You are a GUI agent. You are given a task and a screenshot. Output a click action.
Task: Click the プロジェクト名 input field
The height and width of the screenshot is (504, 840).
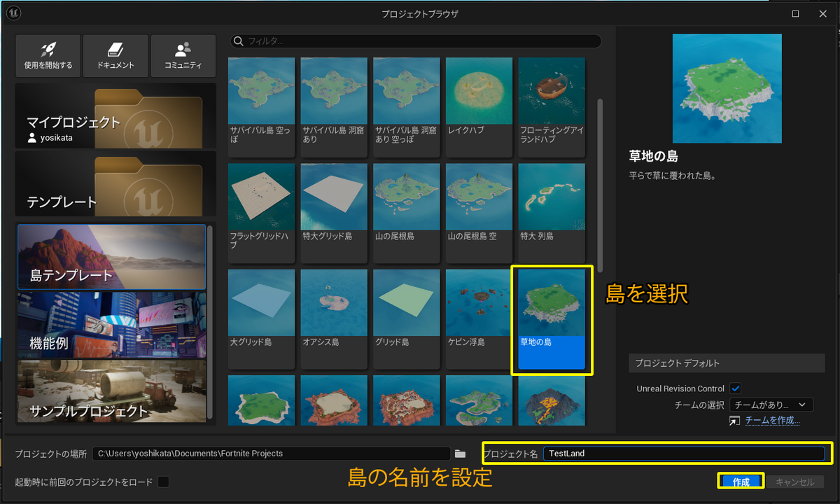(x=683, y=454)
